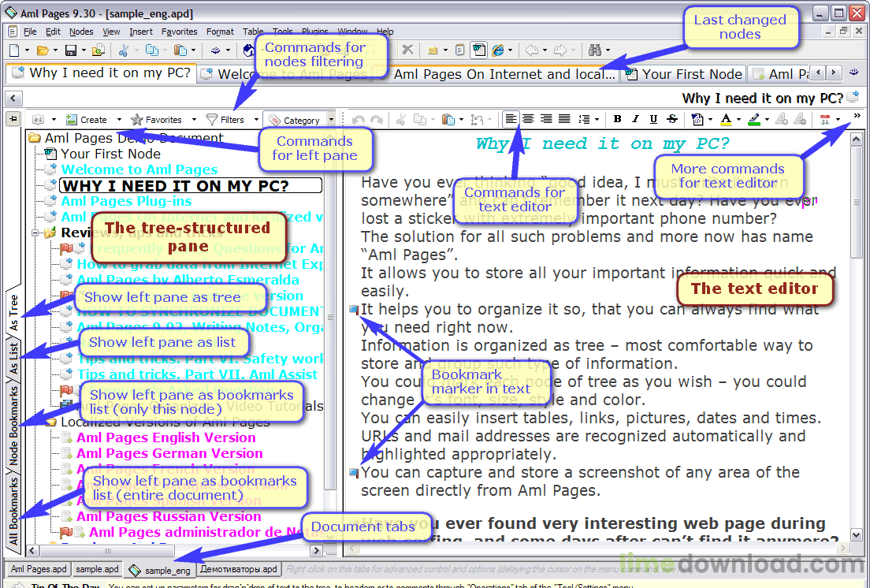
Task: Apply italic formatting
Action: click(x=635, y=119)
